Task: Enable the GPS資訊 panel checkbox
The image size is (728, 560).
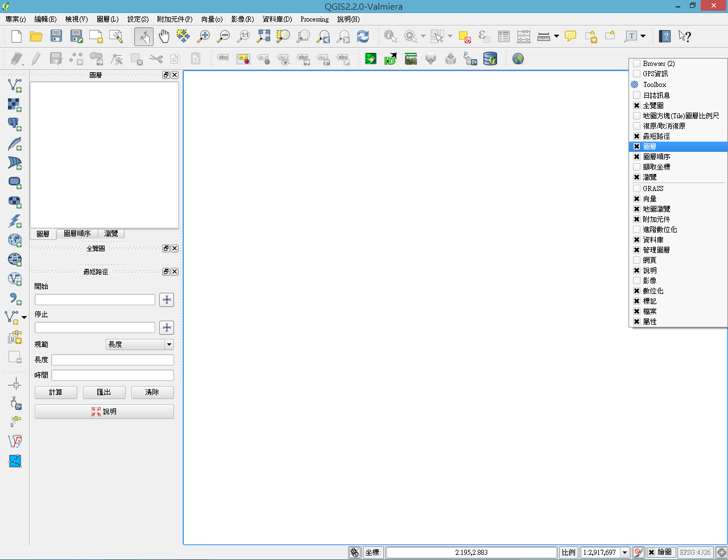Action: pos(637,74)
